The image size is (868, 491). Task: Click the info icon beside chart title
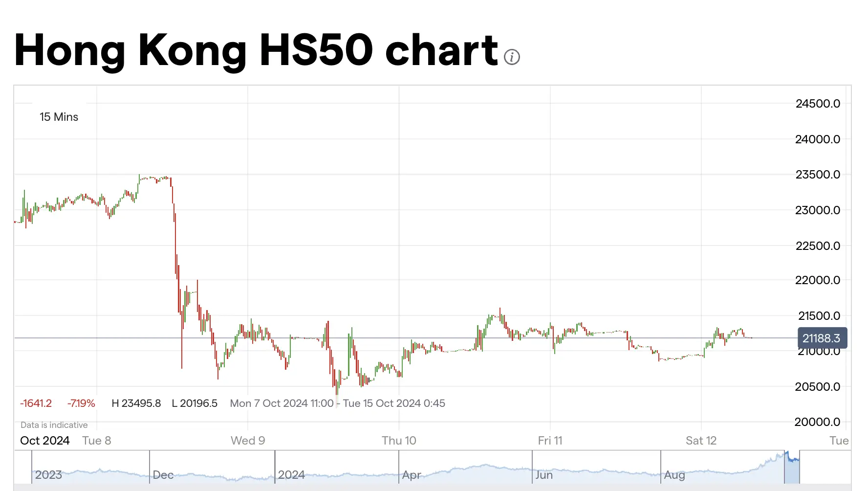pyautogui.click(x=512, y=57)
